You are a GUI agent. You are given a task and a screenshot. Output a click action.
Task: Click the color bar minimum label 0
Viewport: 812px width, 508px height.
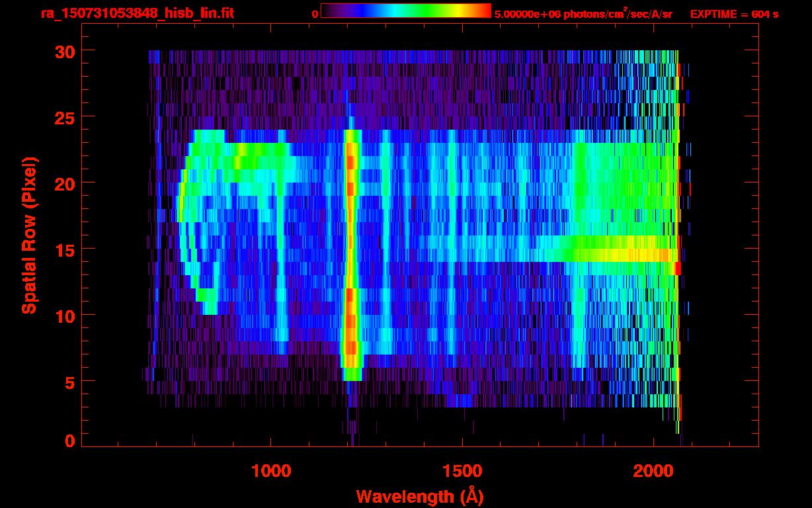315,14
